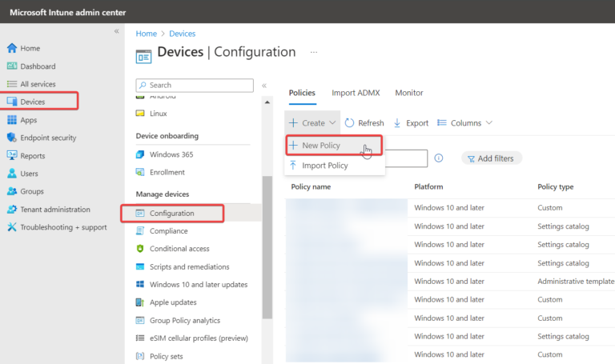Expand the Create dropdown
The image size is (615, 364).
point(313,123)
